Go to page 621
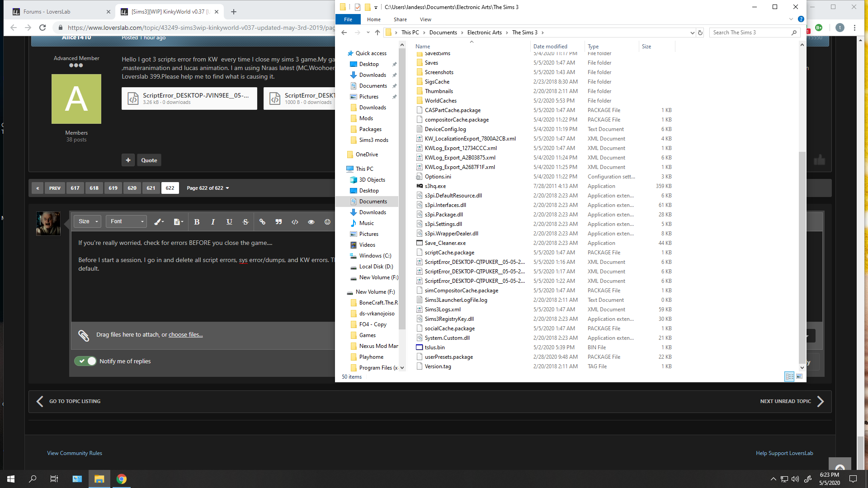 [x=151, y=188]
